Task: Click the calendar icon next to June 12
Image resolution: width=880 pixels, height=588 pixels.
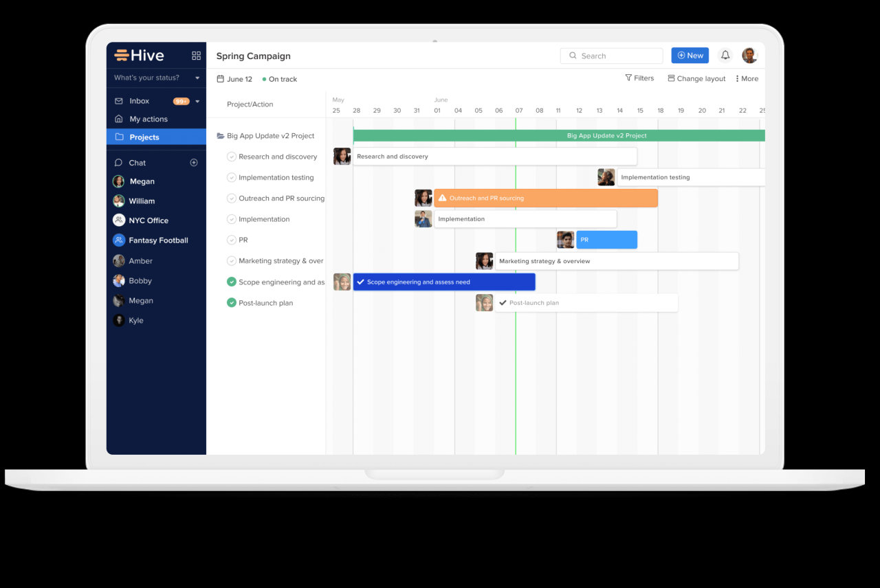Action: coord(219,78)
